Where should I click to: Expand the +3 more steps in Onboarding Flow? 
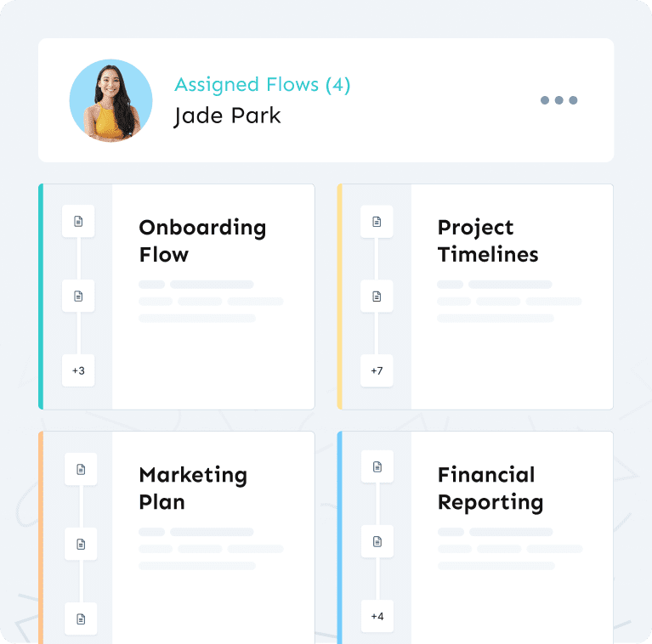coord(78,370)
